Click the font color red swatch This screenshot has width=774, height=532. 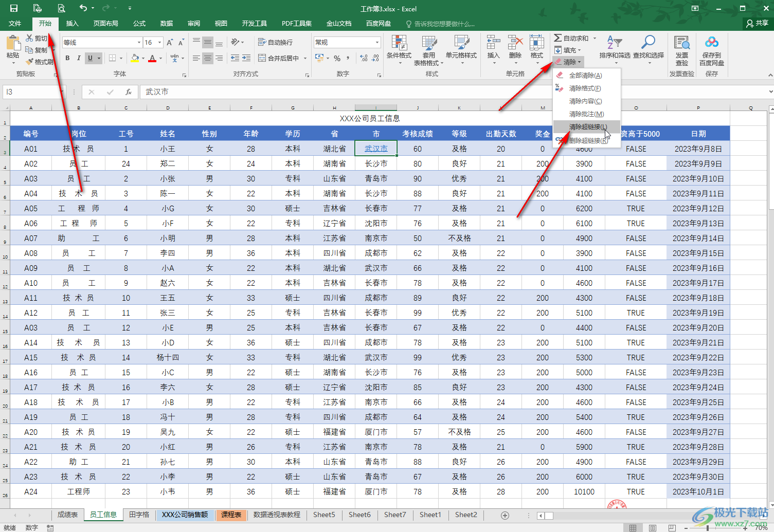(152, 58)
